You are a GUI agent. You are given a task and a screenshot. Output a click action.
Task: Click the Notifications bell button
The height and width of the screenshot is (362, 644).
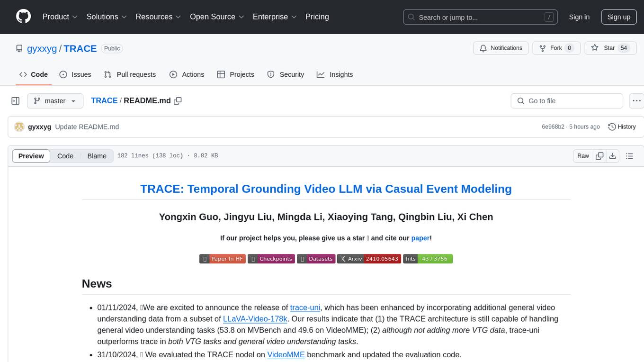501,48
